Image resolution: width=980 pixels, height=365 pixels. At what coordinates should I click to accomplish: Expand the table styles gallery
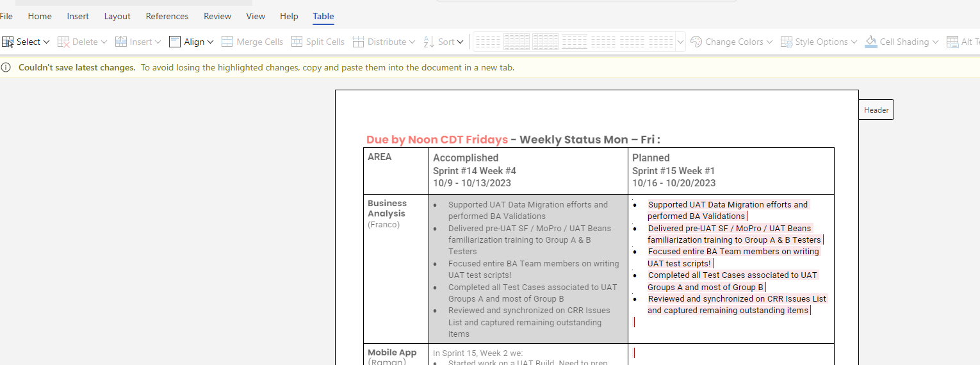[680, 42]
